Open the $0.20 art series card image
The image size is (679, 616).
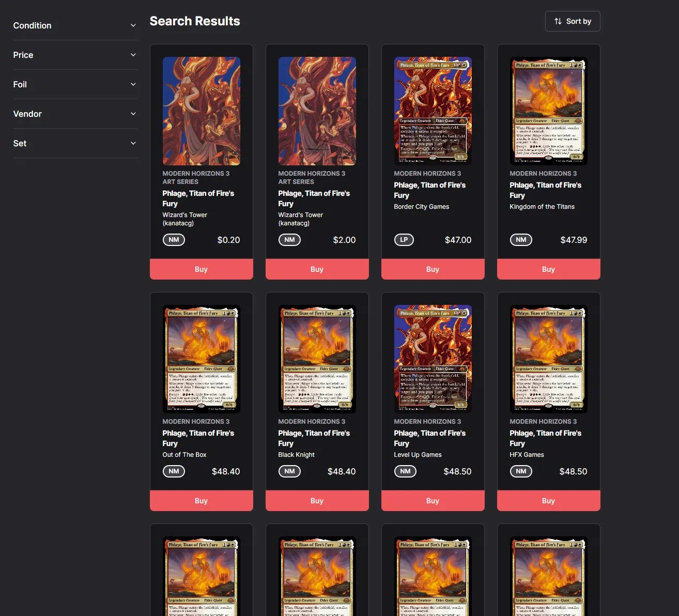tap(202, 111)
